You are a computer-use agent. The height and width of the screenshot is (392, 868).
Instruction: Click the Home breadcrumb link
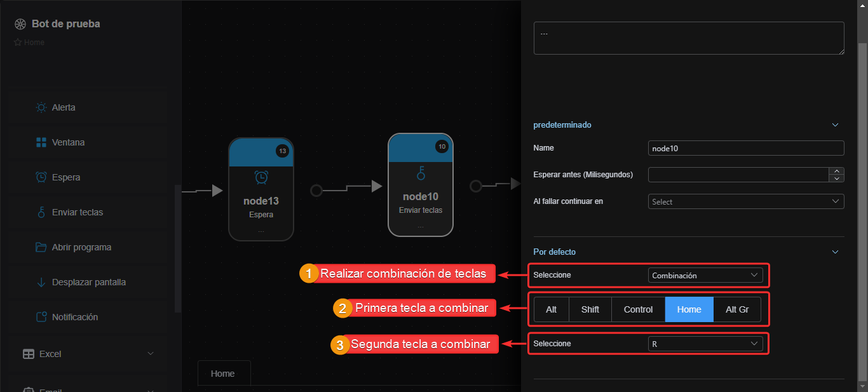(34, 43)
